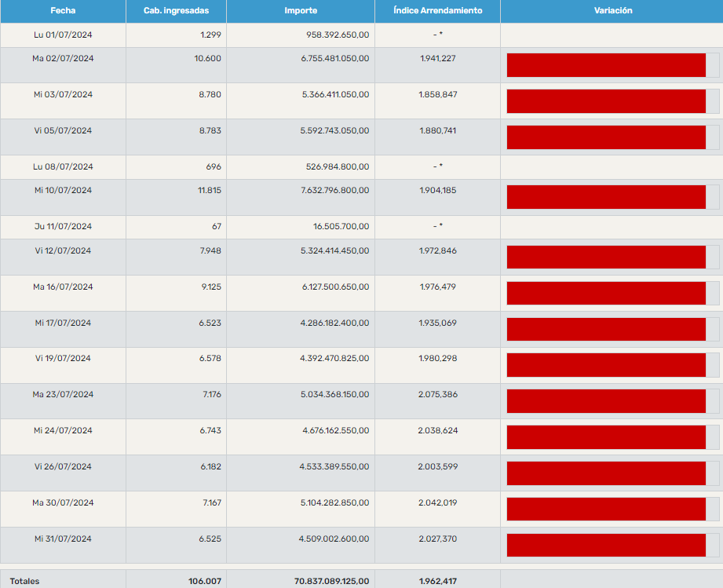Select the date cell Ma 16/07/2024
This screenshot has height=588, width=723.
63,287
